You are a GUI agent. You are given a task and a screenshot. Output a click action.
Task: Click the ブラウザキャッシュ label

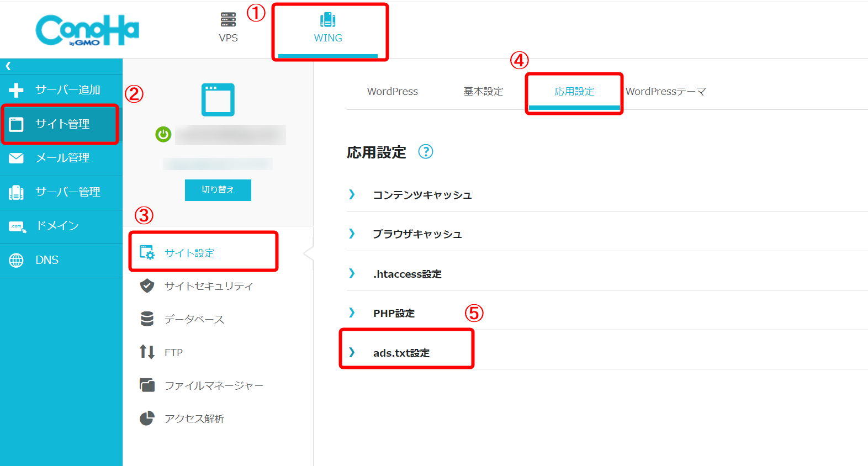click(417, 234)
